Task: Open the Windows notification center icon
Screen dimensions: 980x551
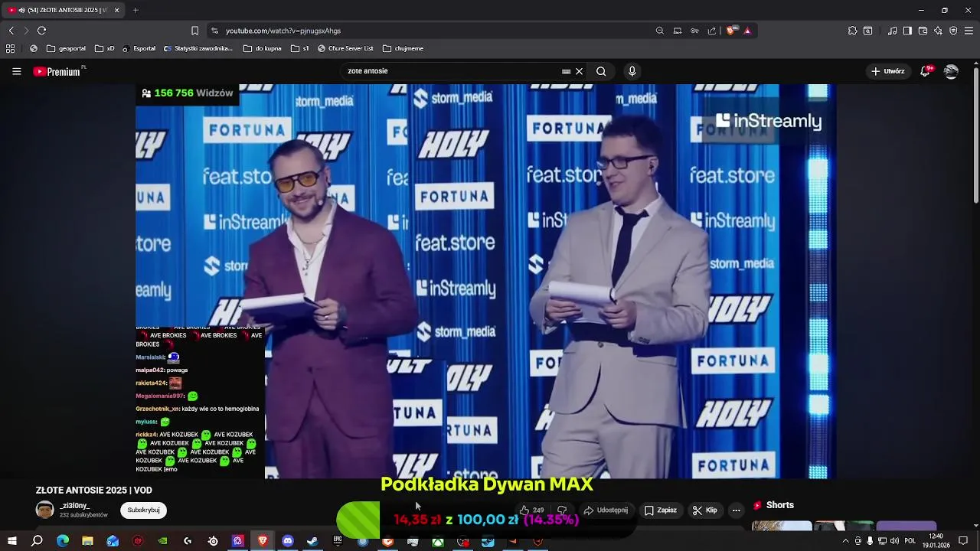Action: pos(963,541)
